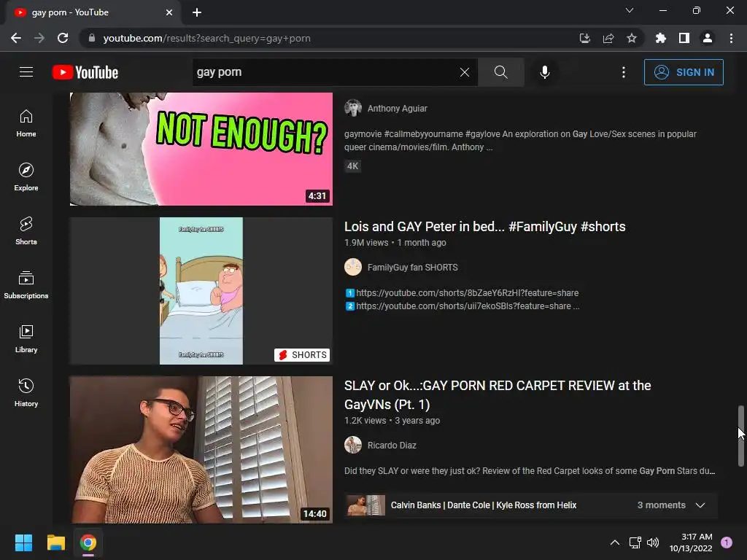Click the 4K badge

[x=352, y=166]
